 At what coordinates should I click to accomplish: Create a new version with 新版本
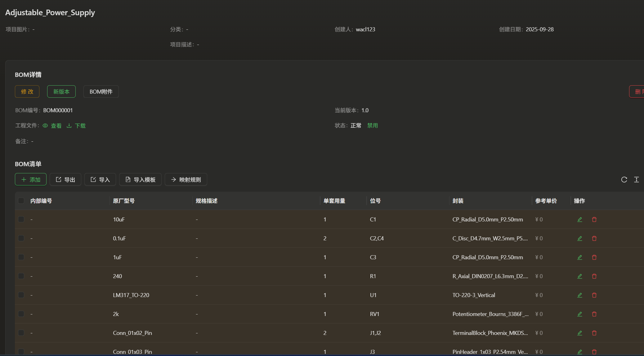pos(61,91)
